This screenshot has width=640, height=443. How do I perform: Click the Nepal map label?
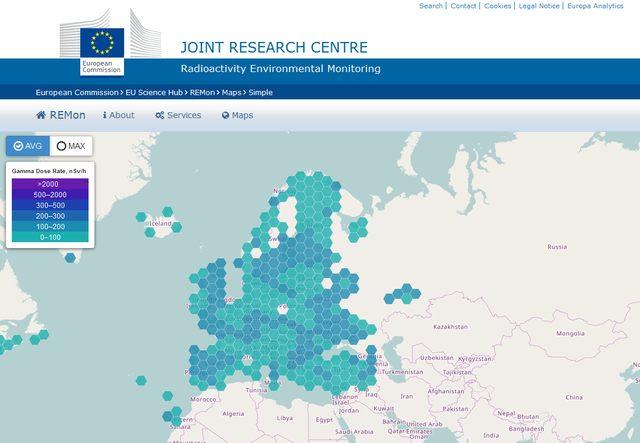click(506, 413)
